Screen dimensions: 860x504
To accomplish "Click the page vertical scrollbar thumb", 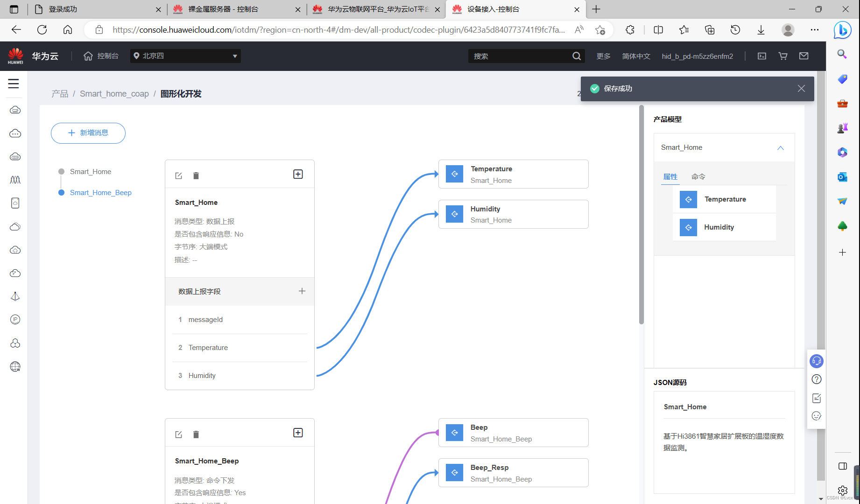I will (x=821, y=275).
